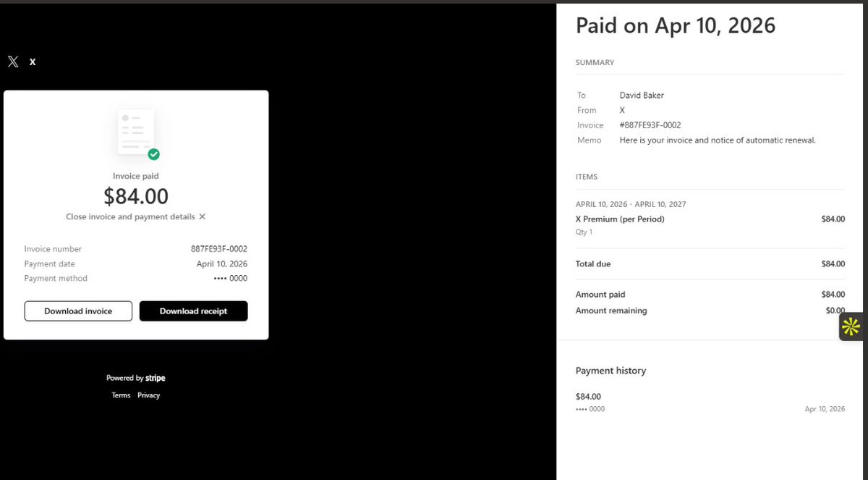The width and height of the screenshot is (868, 480).
Task: Click the Payment history heading
Action: tap(610, 371)
